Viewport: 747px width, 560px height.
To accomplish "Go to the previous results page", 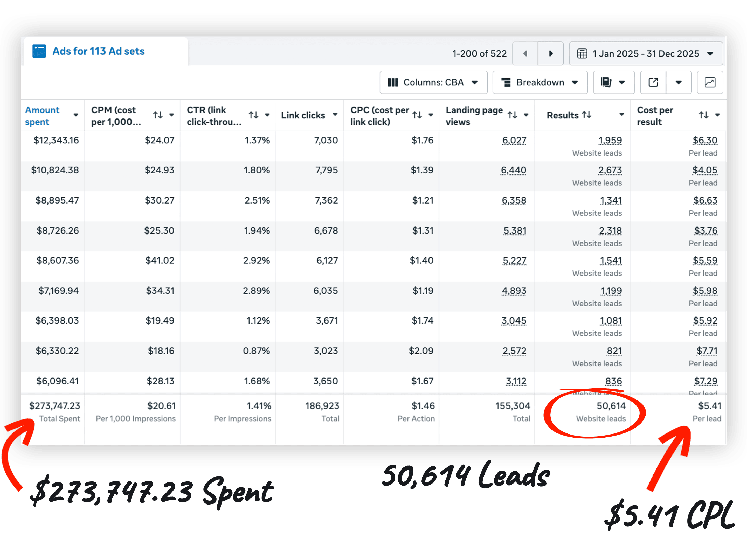I will point(525,53).
